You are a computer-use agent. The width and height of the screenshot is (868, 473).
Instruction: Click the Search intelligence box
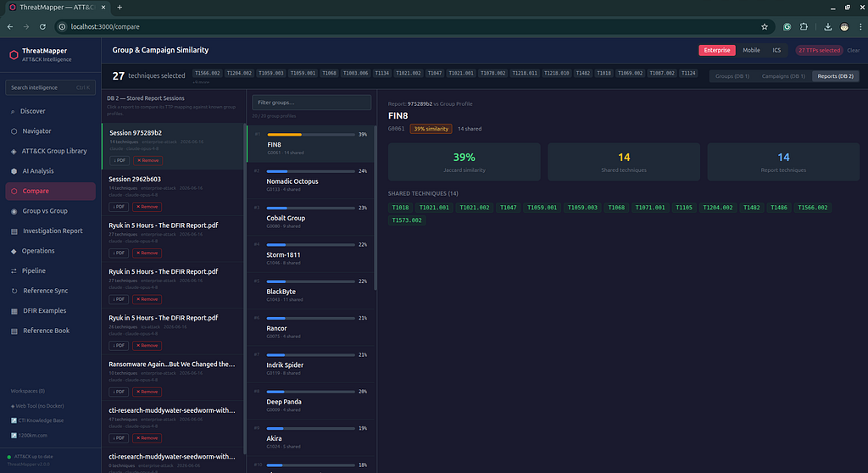click(50, 87)
